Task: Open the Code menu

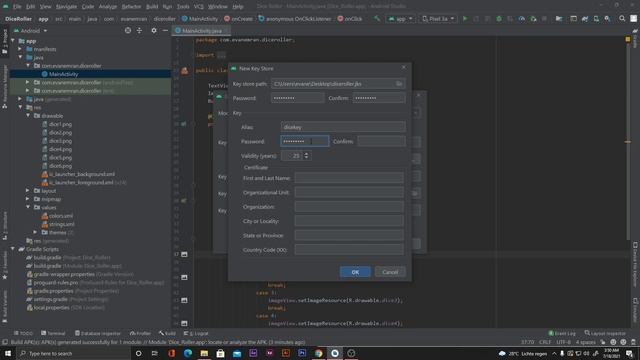Action: click(88, 7)
